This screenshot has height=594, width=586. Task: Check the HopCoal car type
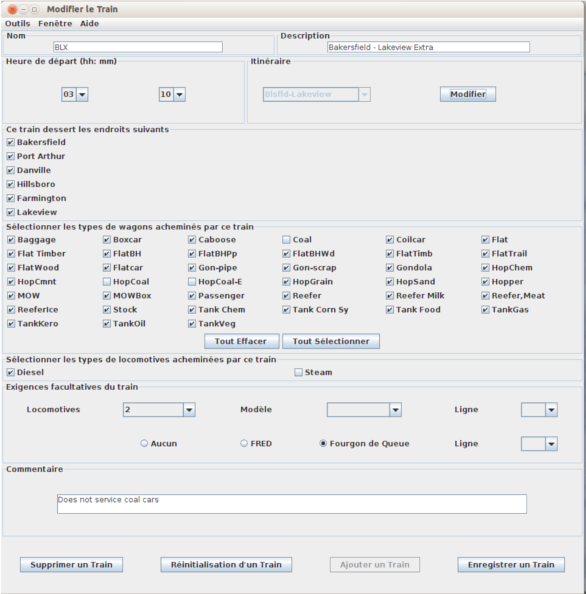[107, 282]
